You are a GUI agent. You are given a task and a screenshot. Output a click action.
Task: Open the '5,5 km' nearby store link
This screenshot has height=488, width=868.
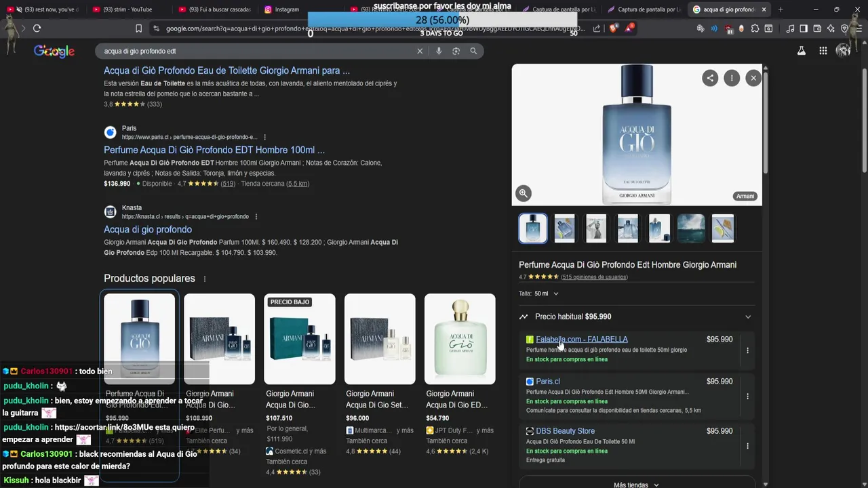pos(298,184)
